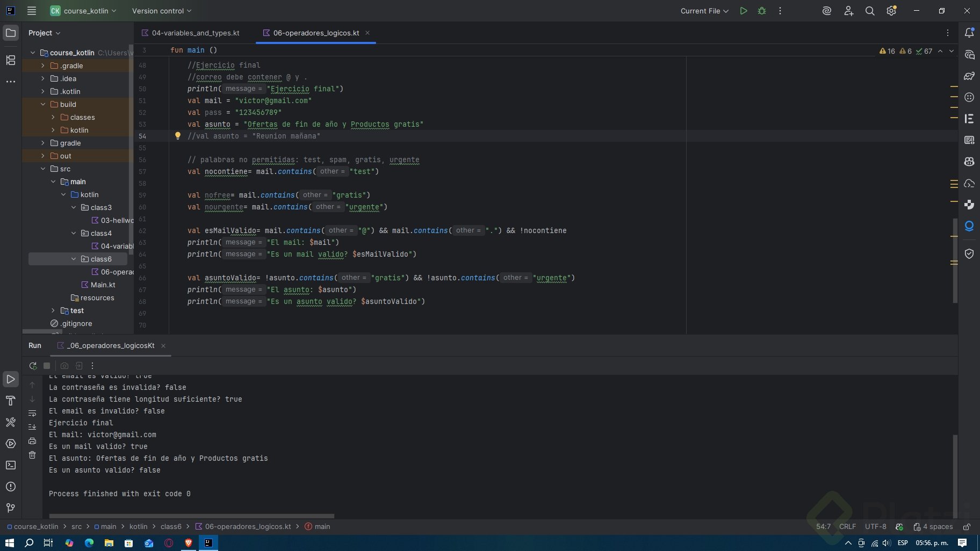
Task: Toggle read-only lock icon in status bar
Action: pyautogui.click(x=967, y=527)
